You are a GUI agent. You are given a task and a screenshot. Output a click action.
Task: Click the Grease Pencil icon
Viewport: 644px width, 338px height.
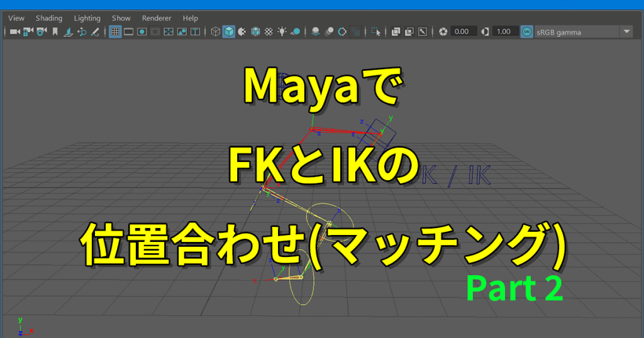click(95, 31)
